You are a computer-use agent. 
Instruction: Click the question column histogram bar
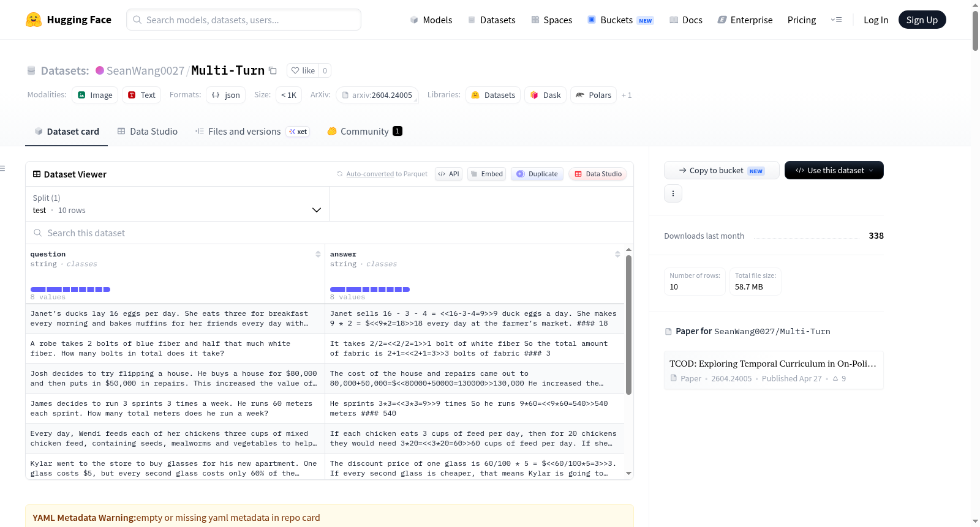[x=70, y=289]
